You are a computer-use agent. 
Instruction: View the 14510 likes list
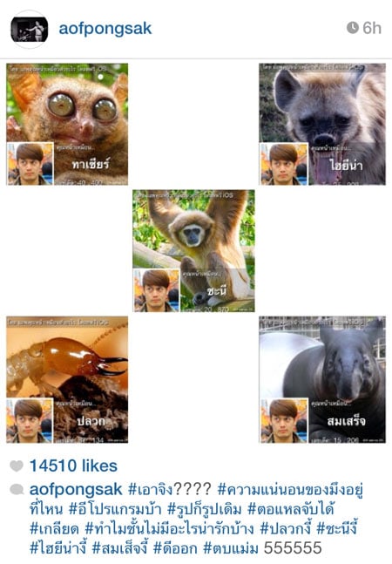[x=73, y=465]
